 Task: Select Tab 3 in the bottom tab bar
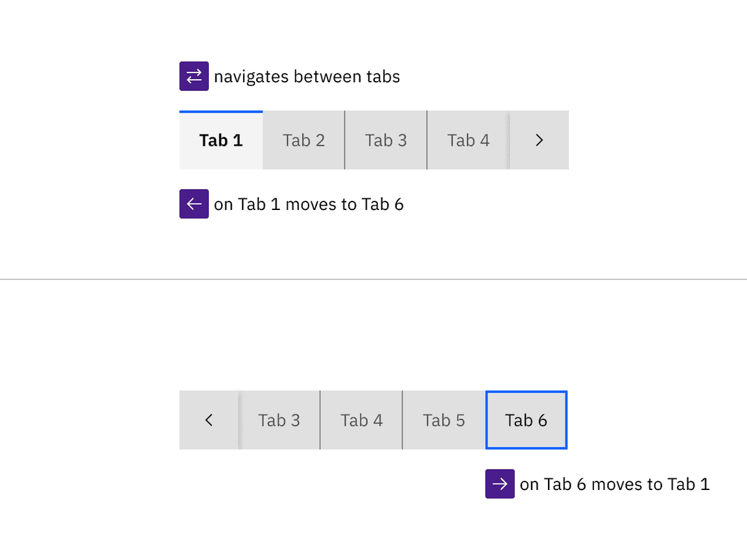[x=279, y=420]
